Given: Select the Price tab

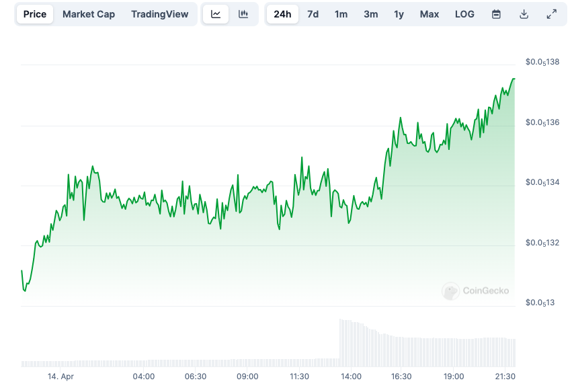Looking at the screenshot, I should pyautogui.click(x=35, y=14).
